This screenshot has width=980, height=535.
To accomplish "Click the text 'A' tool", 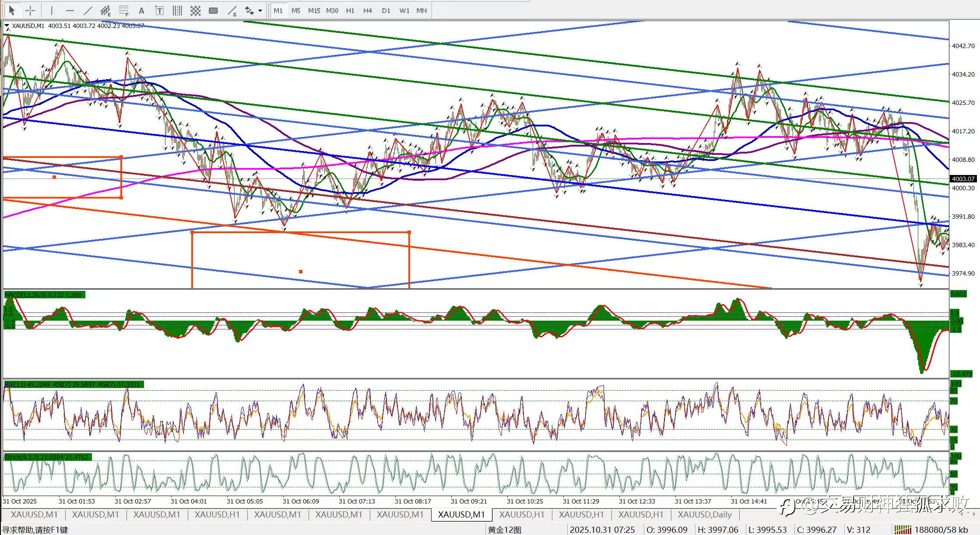I will coord(141,10).
